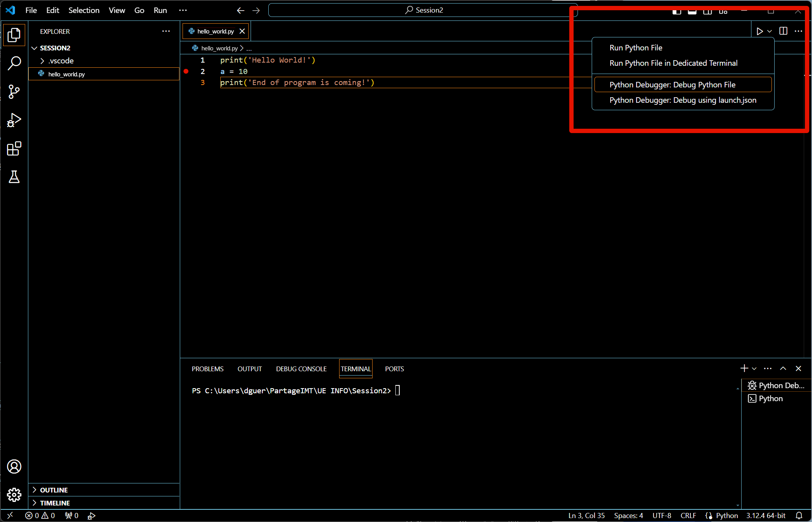Image resolution: width=812 pixels, height=522 pixels.
Task: Expand the .vscode folder
Action: click(61, 61)
